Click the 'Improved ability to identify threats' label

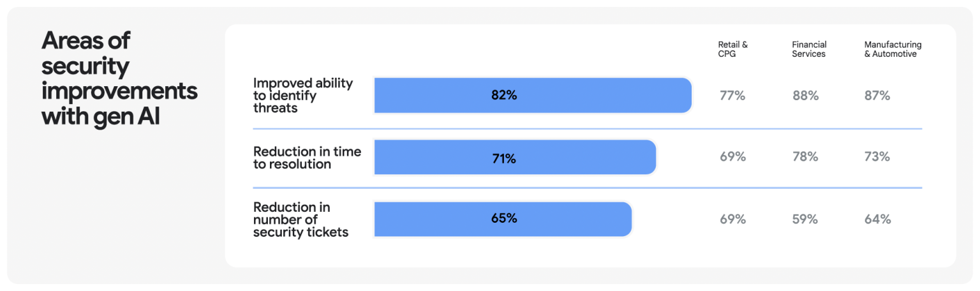[x=302, y=96]
